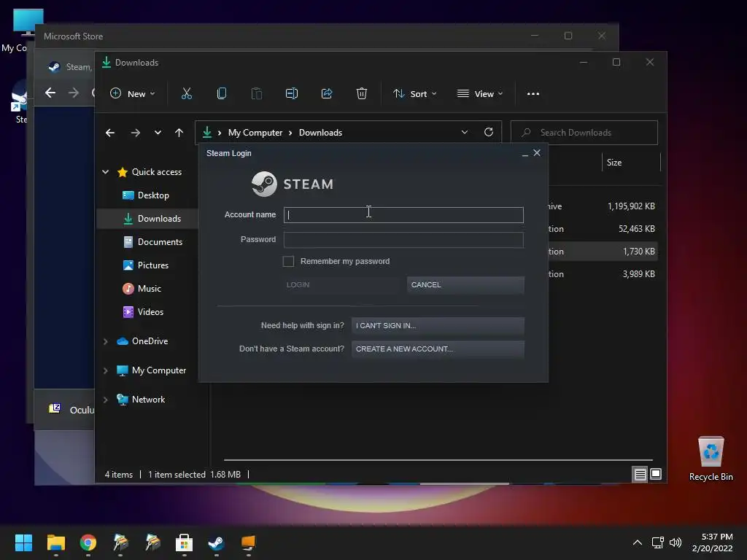Go back in the Microsoft Store window

(50, 93)
